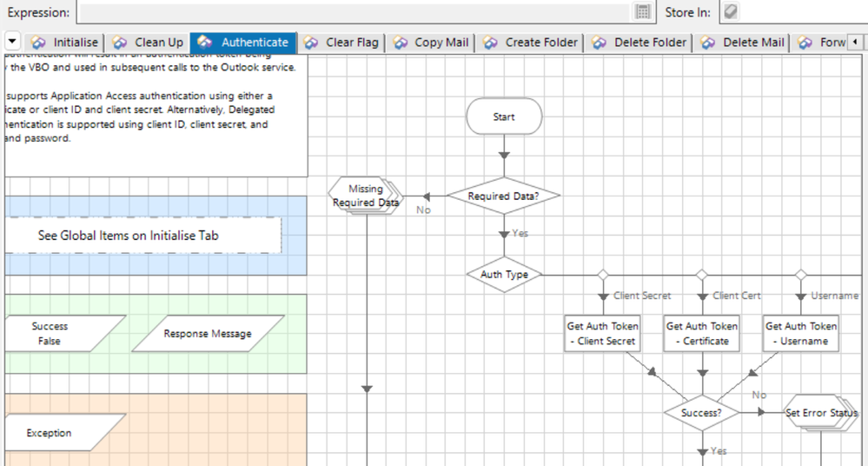Select See Global Items on Initialise Tab note
Screen dimensions: 868x466
coord(142,236)
